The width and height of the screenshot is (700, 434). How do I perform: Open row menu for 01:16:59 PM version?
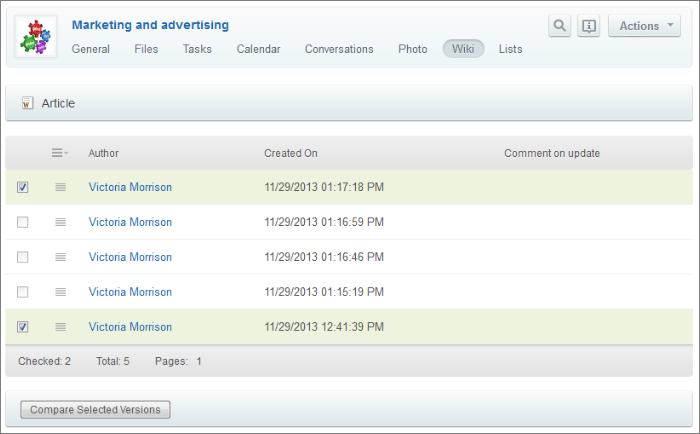[x=60, y=222]
